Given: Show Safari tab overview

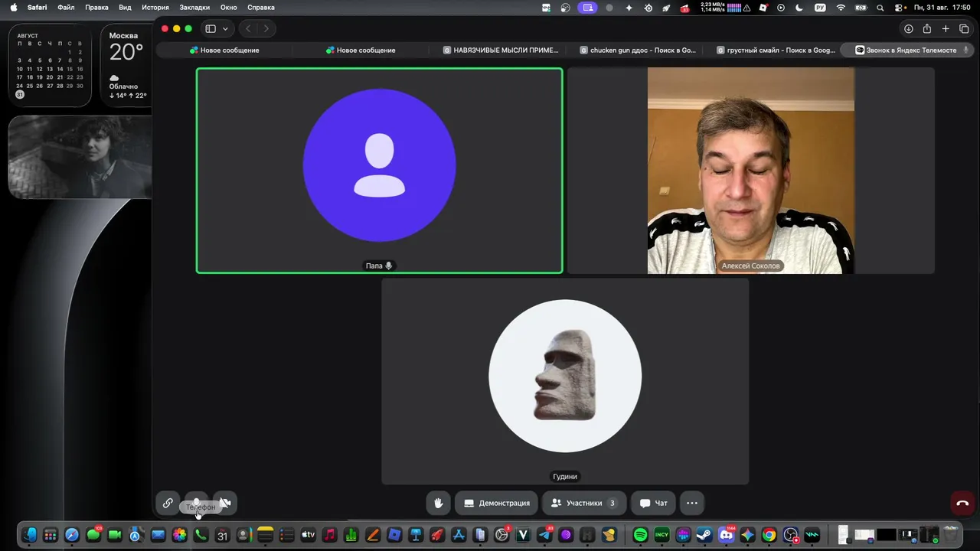Looking at the screenshot, I should click(964, 28).
